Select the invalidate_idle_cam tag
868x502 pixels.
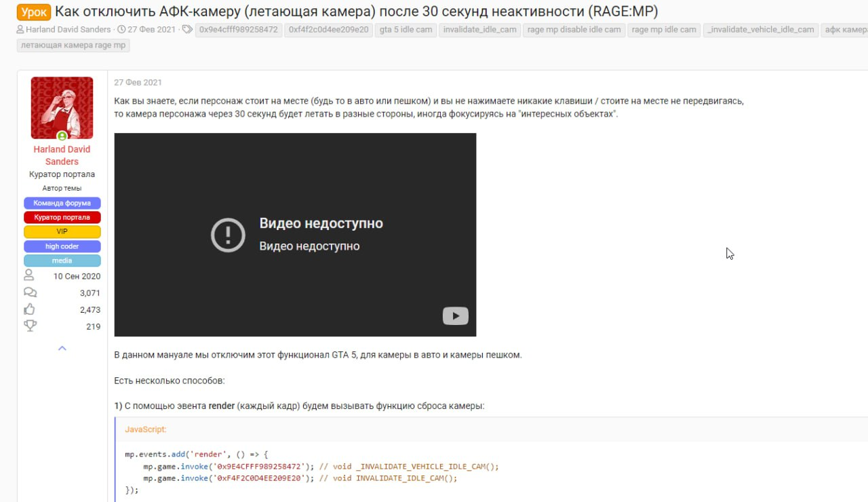click(x=480, y=29)
